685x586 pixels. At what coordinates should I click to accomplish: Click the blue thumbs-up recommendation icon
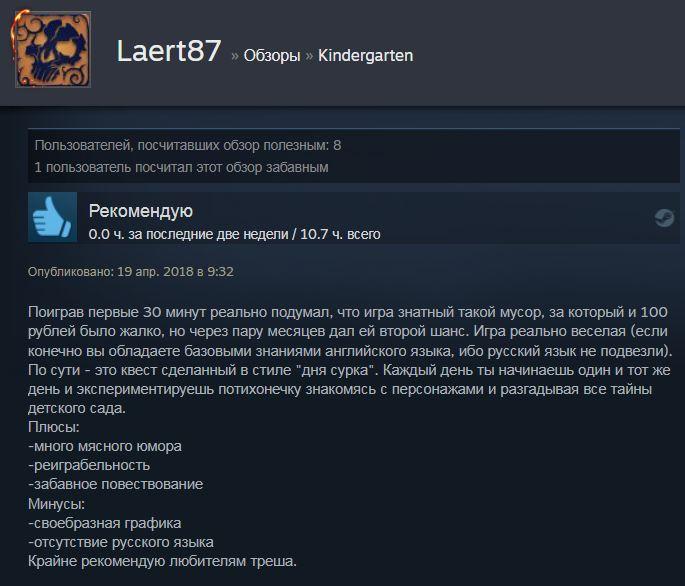coord(52,217)
